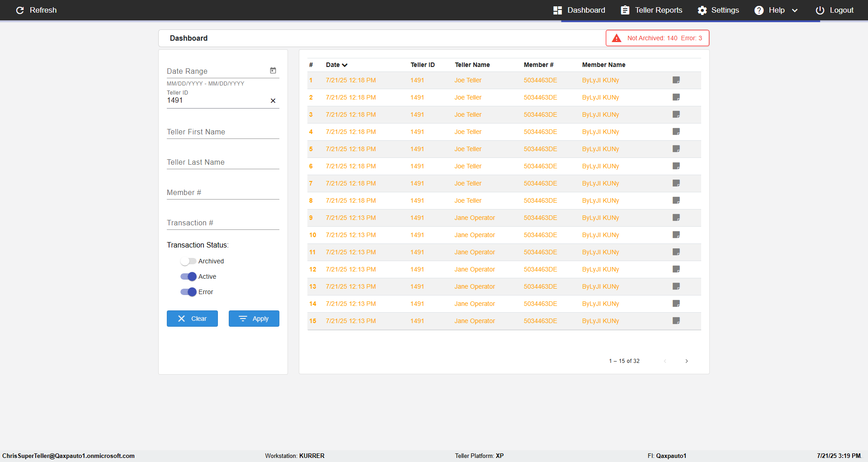Clear the Teller ID field with X
868x462 pixels.
[x=273, y=100]
